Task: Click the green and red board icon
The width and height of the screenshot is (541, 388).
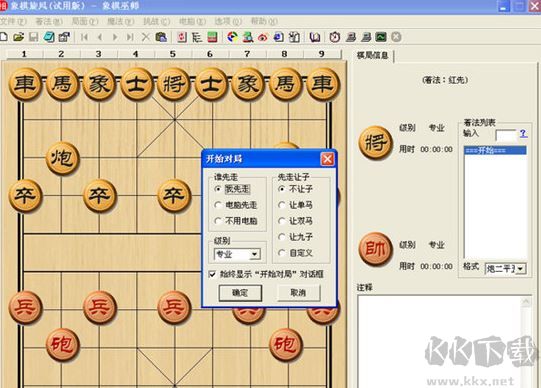Action: click(212, 37)
